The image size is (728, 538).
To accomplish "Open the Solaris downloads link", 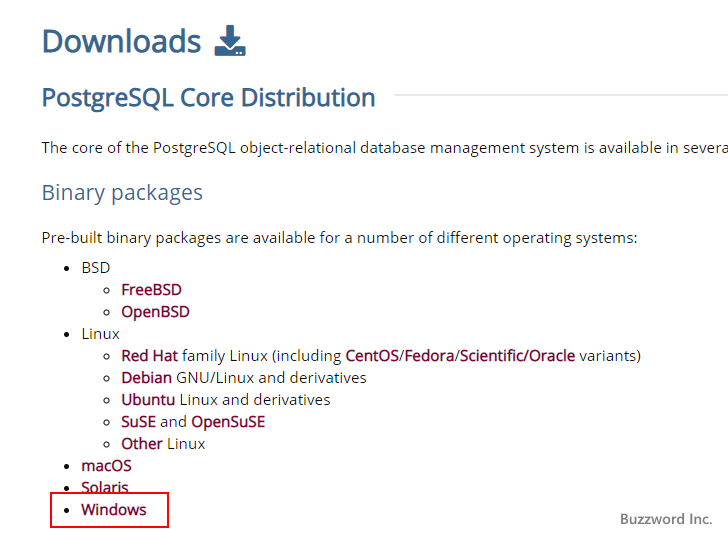I will [104, 487].
